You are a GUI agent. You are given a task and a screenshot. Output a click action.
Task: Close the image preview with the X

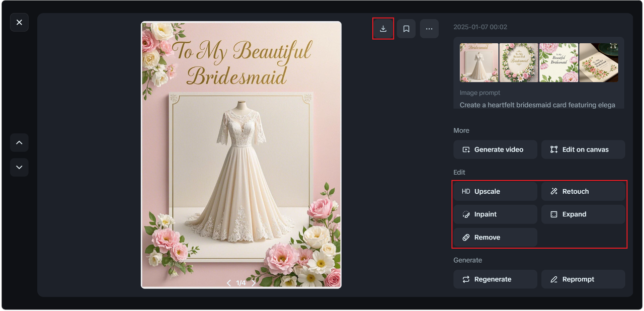coord(19,22)
